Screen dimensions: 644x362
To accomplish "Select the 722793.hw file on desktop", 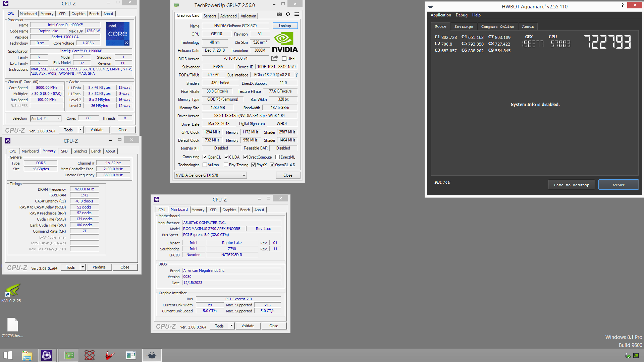I will click(12, 328).
